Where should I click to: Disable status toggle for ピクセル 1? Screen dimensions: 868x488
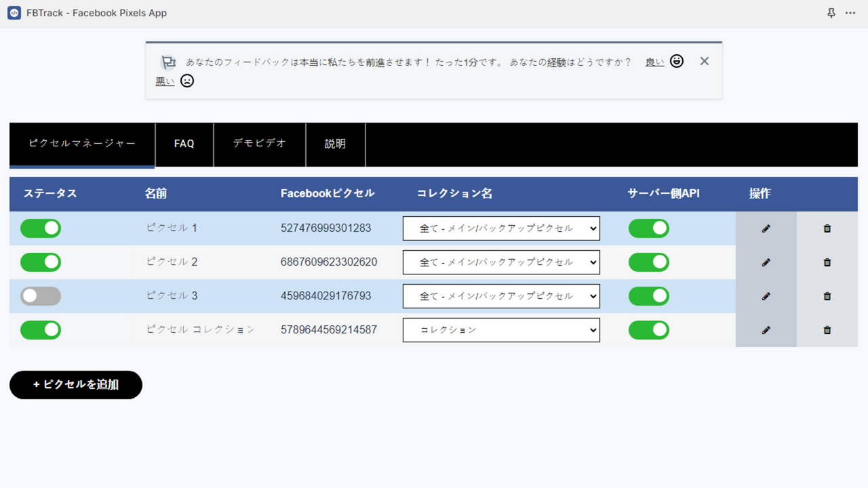click(41, 228)
